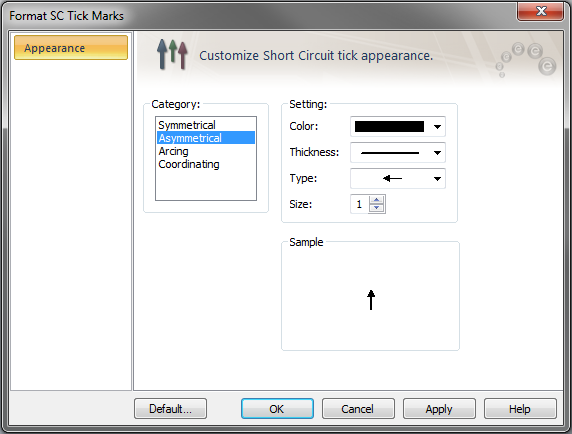
Task: Click the line preview in the Thickness field
Action: coord(390,153)
